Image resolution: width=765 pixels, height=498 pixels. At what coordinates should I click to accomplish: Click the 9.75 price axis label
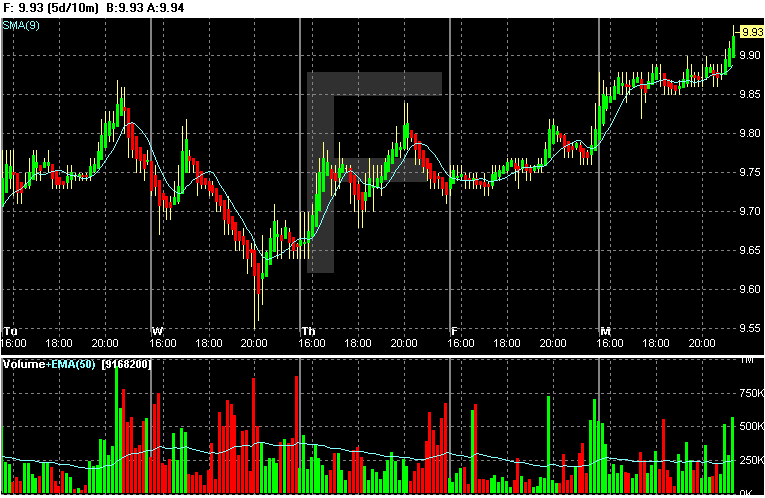tap(750, 172)
